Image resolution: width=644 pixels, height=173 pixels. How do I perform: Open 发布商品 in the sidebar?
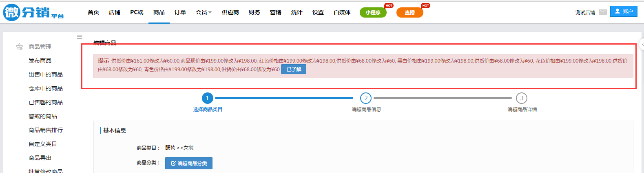coord(40,61)
